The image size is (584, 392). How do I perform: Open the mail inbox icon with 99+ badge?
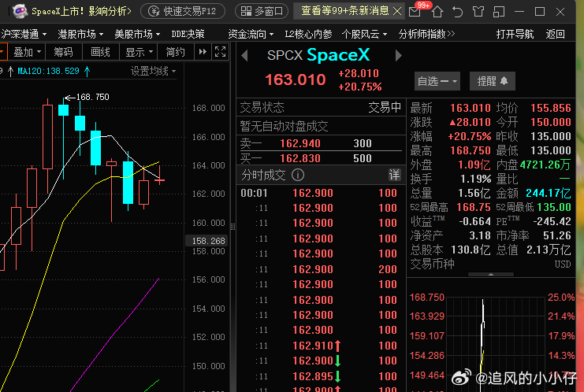415,12
